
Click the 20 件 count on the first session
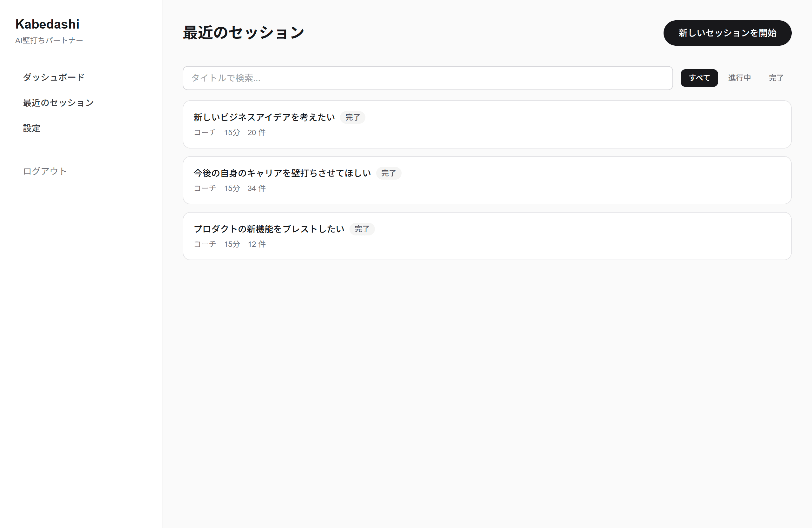coord(256,132)
